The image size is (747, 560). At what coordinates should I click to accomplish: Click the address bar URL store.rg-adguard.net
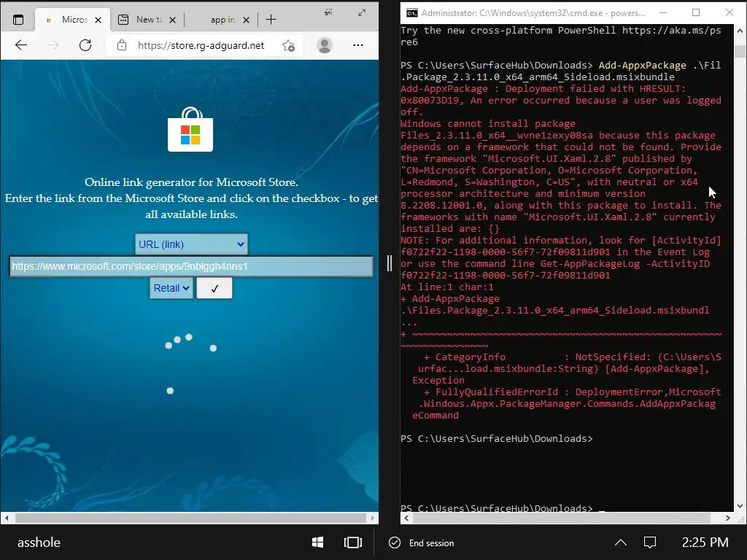coord(201,45)
